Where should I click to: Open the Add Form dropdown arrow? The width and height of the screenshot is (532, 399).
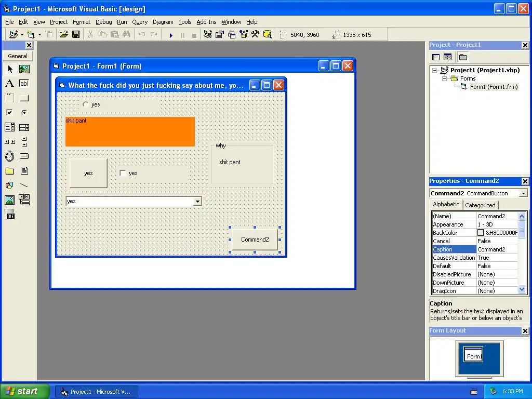click(39, 35)
